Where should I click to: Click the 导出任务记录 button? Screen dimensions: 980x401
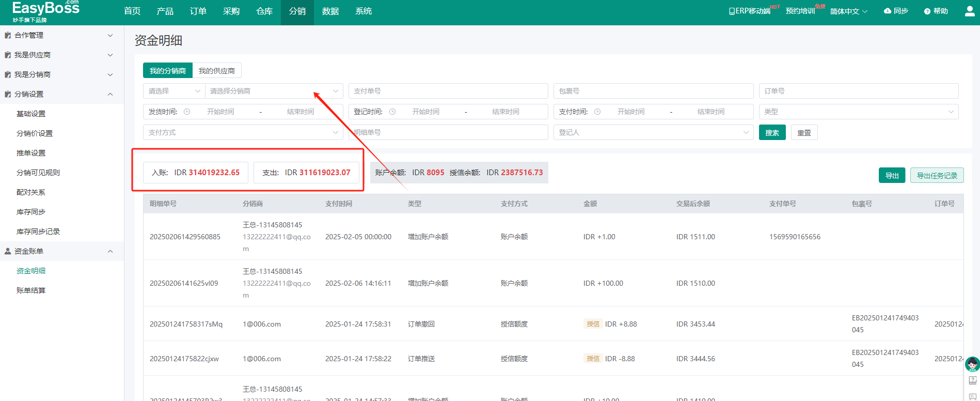point(937,176)
